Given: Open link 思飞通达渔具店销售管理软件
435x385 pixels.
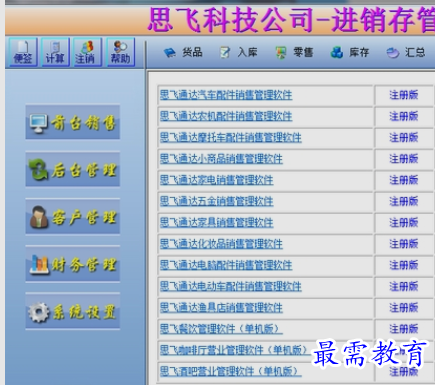Looking at the screenshot, I should click(221, 308).
